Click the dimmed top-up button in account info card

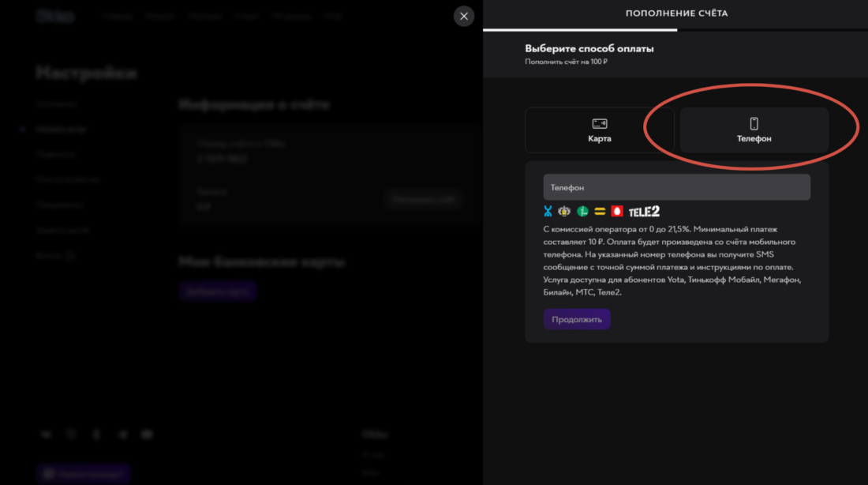point(425,199)
